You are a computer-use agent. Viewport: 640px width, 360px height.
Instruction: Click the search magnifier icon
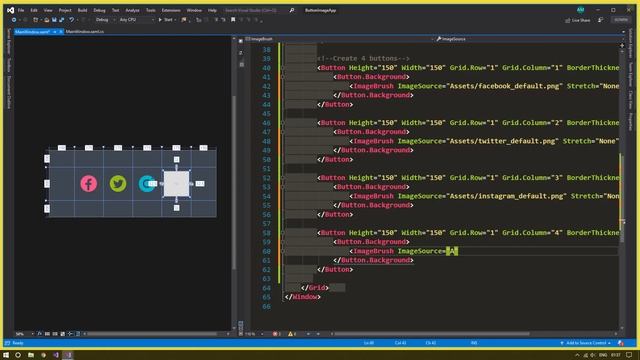click(x=292, y=10)
